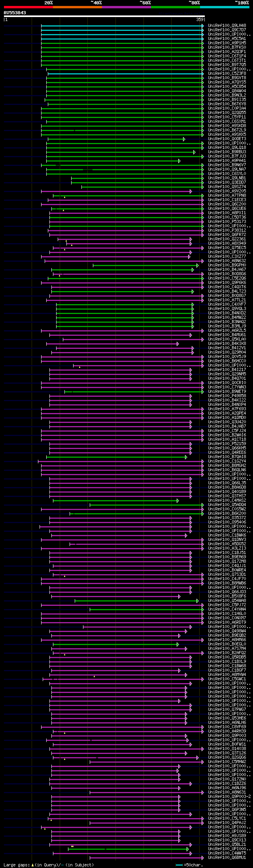Click the cyan alignment bar for UniRef100_Q9LH48

coord(122,26)
